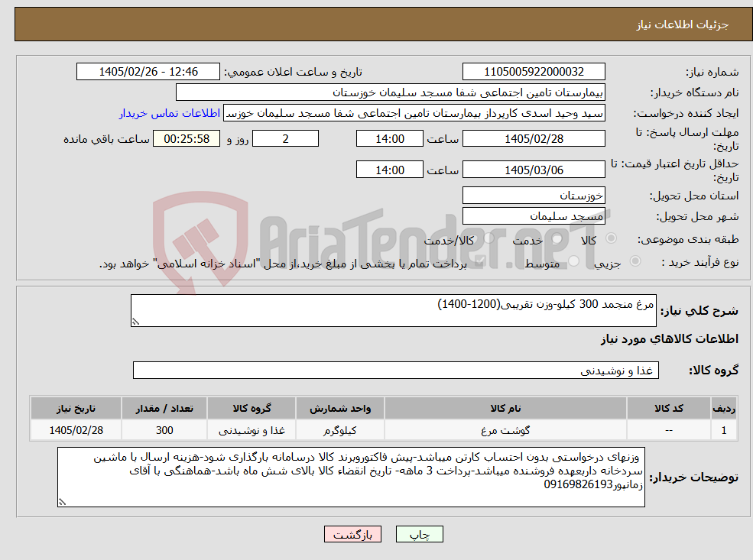Click the buyer notes textarea resize handle
753x560 pixels.
coord(62,502)
